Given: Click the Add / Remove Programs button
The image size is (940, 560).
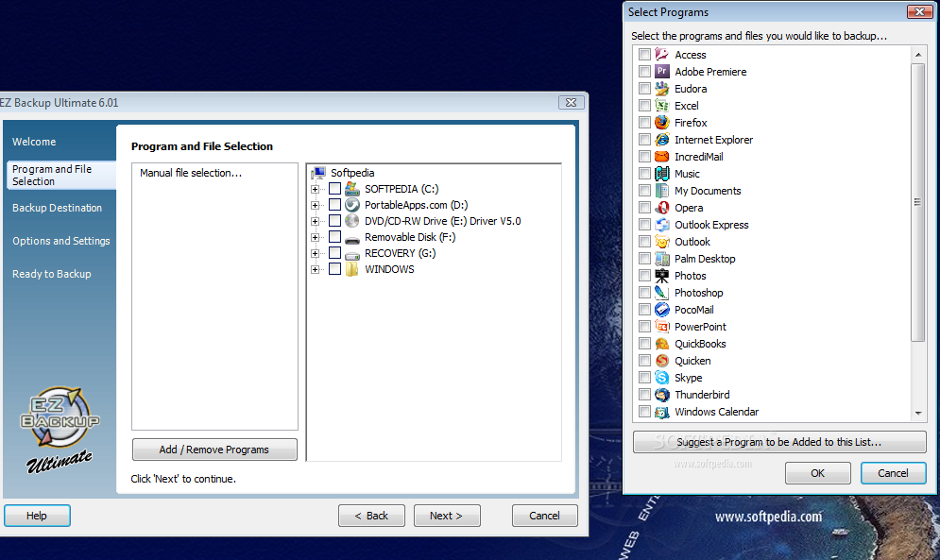Looking at the screenshot, I should coord(214,450).
